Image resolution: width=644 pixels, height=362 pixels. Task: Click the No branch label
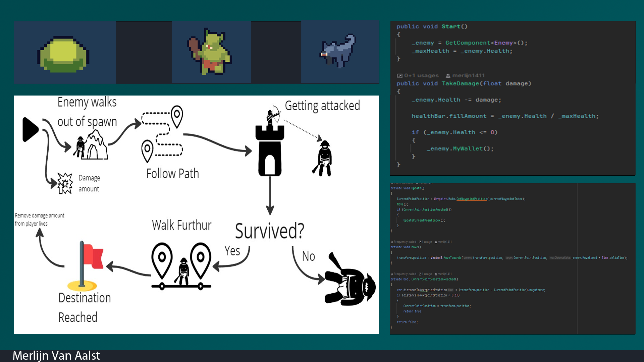point(308,256)
